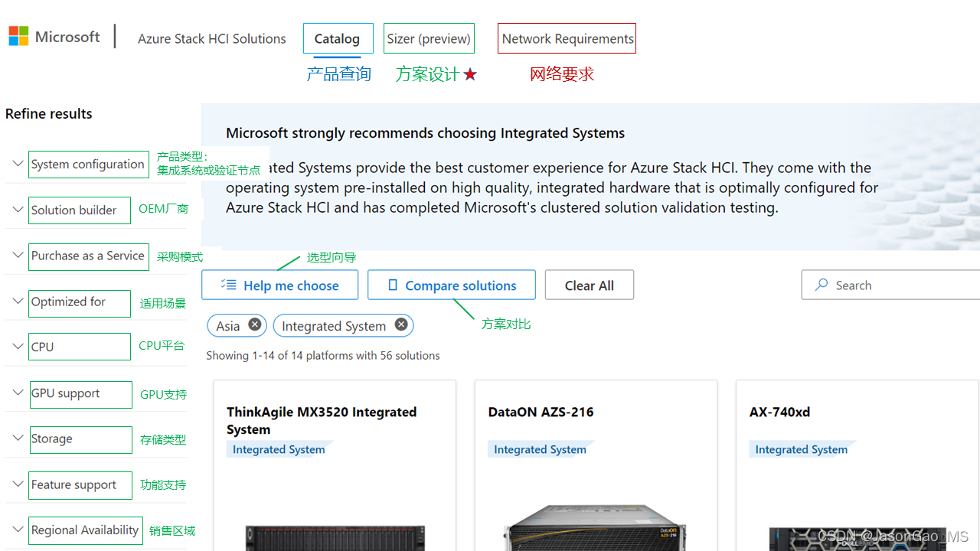Viewport: 980px width, 551px height.
Task: Open the Network Requirements tab
Action: (x=567, y=38)
